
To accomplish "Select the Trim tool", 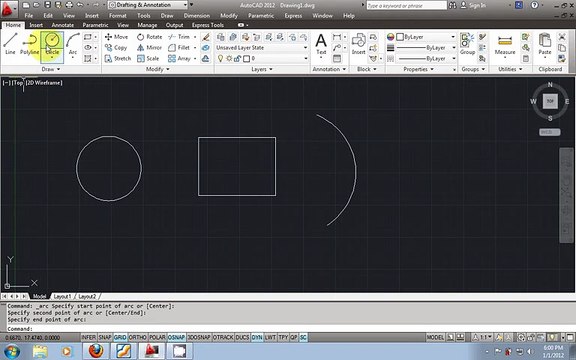I will tap(179, 37).
